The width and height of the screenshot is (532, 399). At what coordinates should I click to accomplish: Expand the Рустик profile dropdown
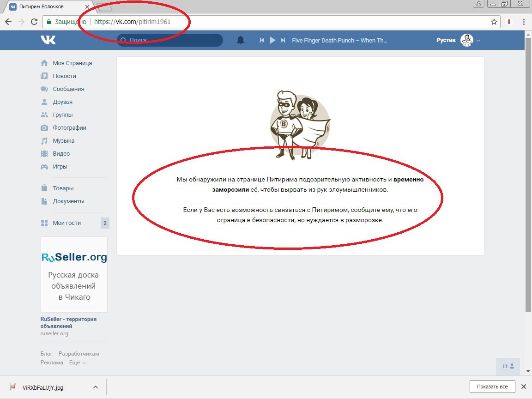[x=478, y=41]
